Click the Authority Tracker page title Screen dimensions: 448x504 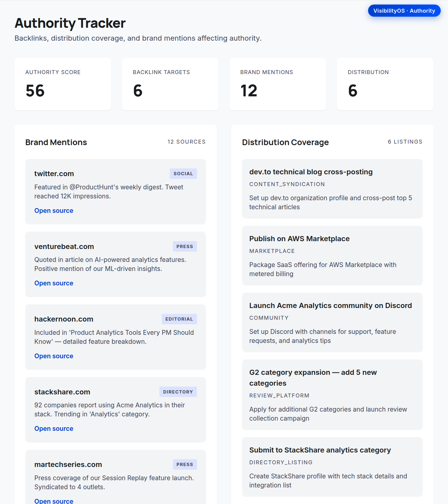(70, 23)
